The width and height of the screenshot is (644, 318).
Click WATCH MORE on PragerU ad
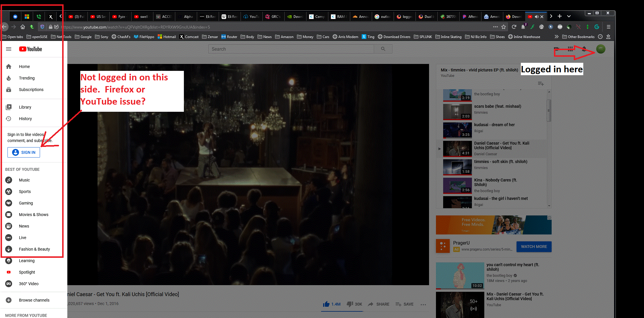point(534,247)
